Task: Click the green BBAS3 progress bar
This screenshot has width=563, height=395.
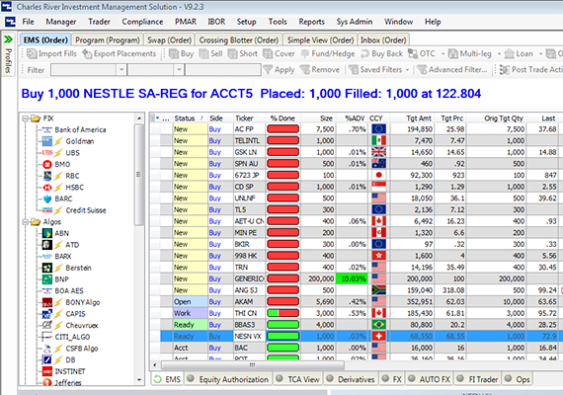Action: tap(283, 325)
